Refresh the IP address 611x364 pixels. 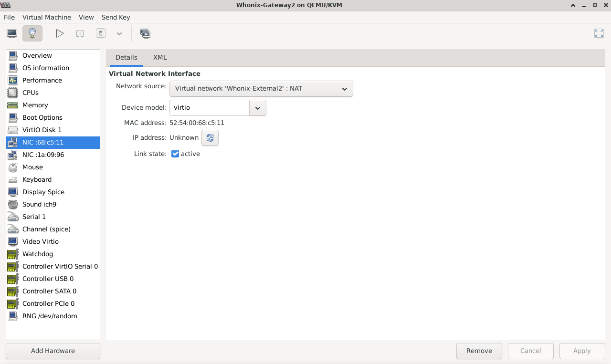210,138
